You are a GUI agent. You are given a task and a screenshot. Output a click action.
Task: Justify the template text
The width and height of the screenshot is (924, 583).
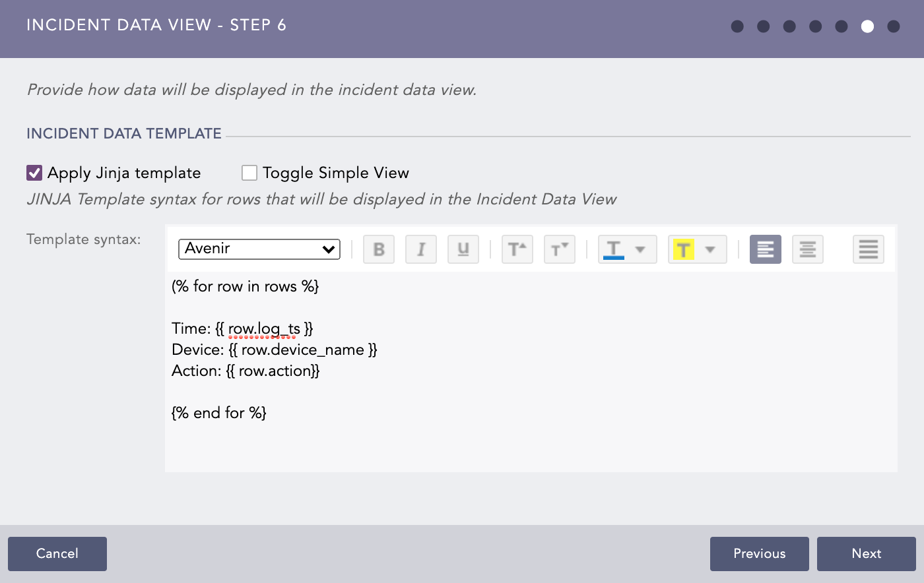pyautogui.click(x=868, y=249)
